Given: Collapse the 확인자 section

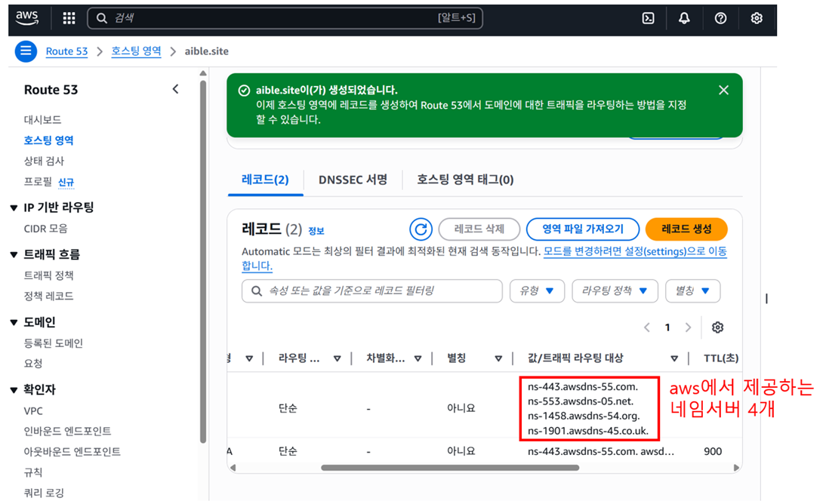Looking at the screenshot, I should (14, 389).
